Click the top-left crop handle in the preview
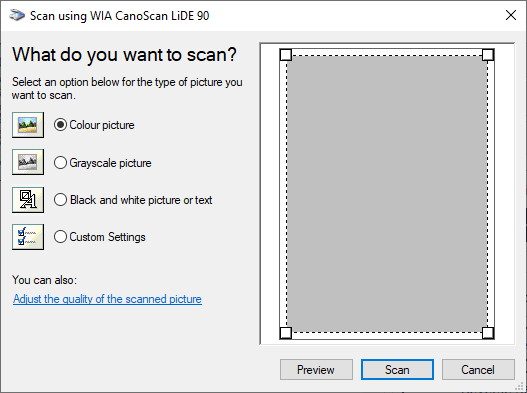Viewport: 527px width, 393px height. coord(286,55)
